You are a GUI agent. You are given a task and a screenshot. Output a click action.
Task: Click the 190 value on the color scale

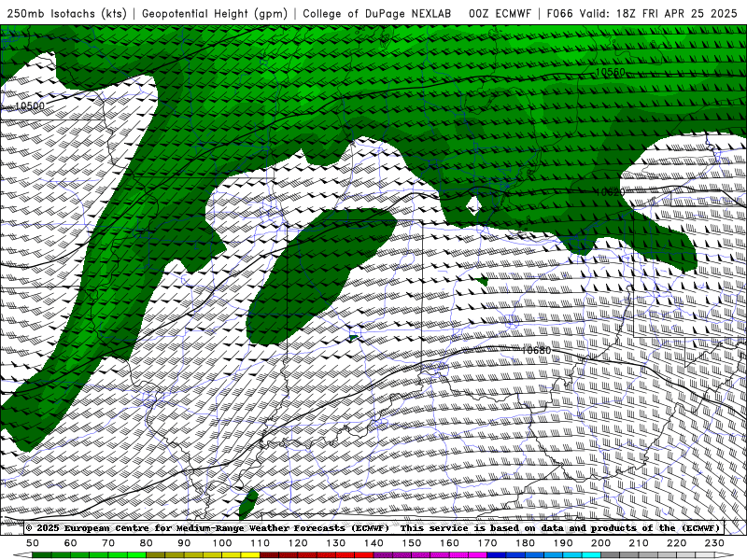click(563, 543)
